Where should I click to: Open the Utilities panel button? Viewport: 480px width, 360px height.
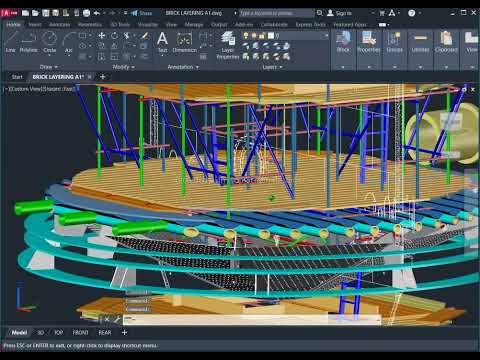pos(420,42)
